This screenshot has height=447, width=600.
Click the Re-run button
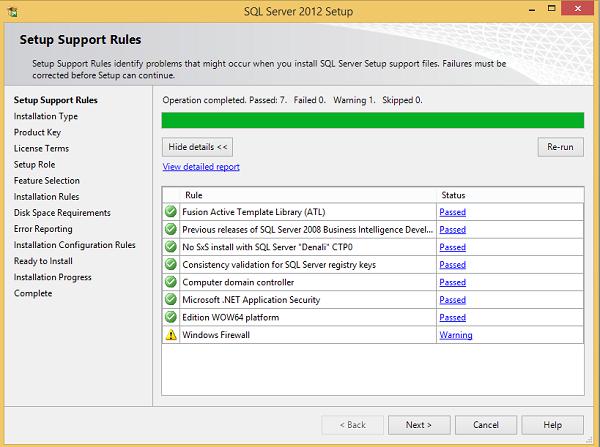[x=561, y=147]
